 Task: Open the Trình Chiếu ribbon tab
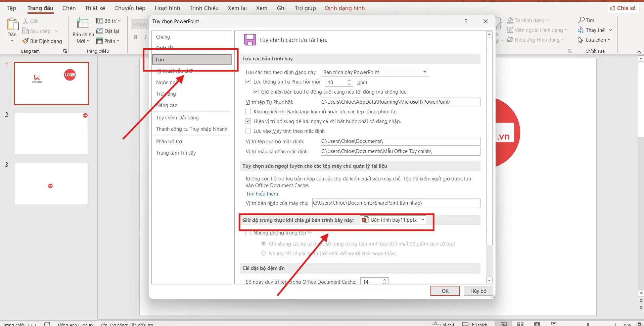click(204, 8)
